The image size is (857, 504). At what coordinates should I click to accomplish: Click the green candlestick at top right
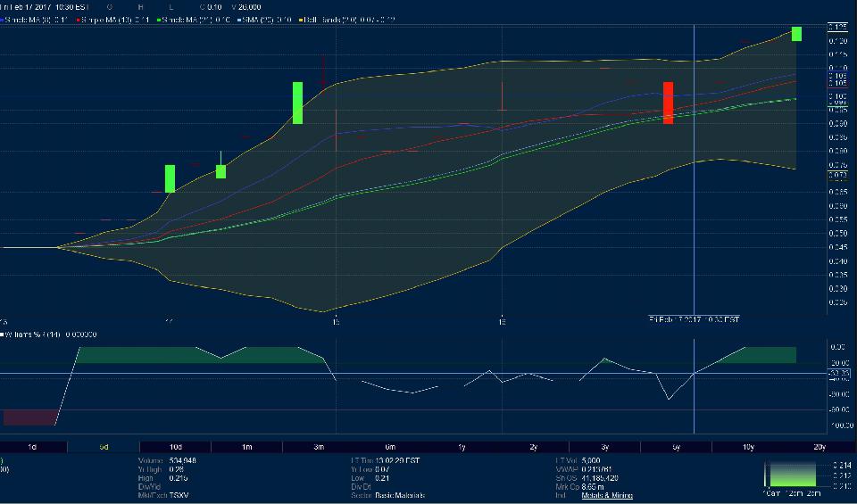point(796,33)
